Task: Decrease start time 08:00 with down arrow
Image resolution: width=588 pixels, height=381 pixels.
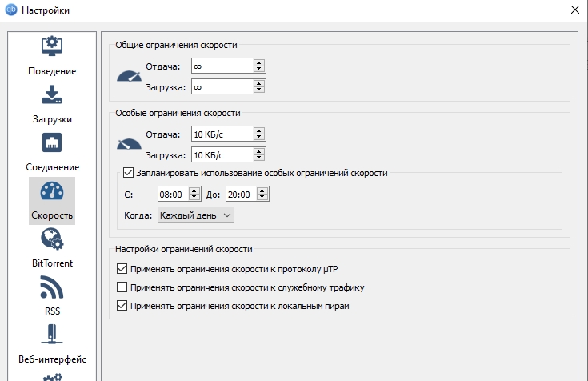Action: point(194,198)
